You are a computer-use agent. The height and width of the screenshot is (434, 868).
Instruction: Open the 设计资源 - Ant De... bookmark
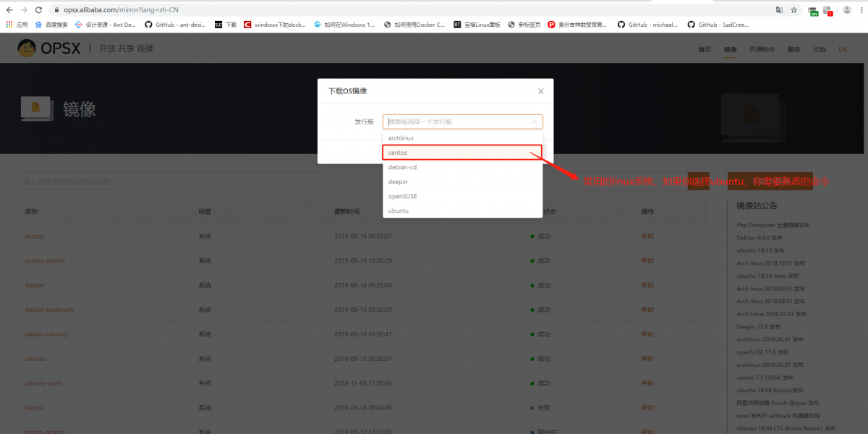pyautogui.click(x=106, y=25)
